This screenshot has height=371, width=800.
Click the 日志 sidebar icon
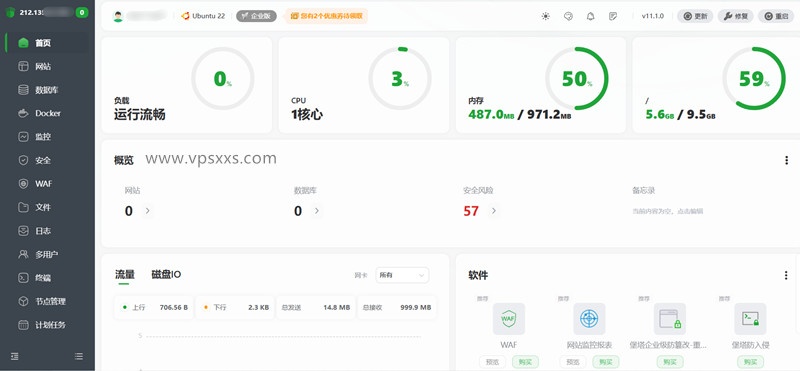23,231
